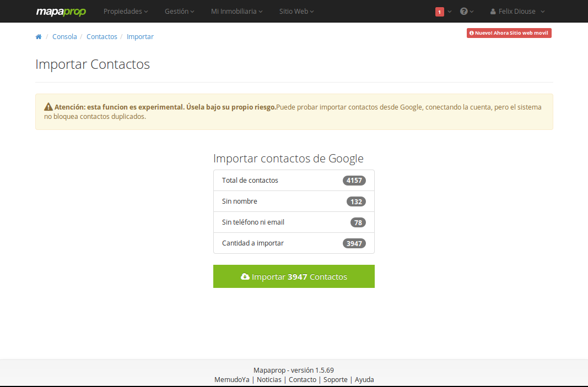
Task: Go to Contactos breadcrumb link
Action: tap(102, 37)
